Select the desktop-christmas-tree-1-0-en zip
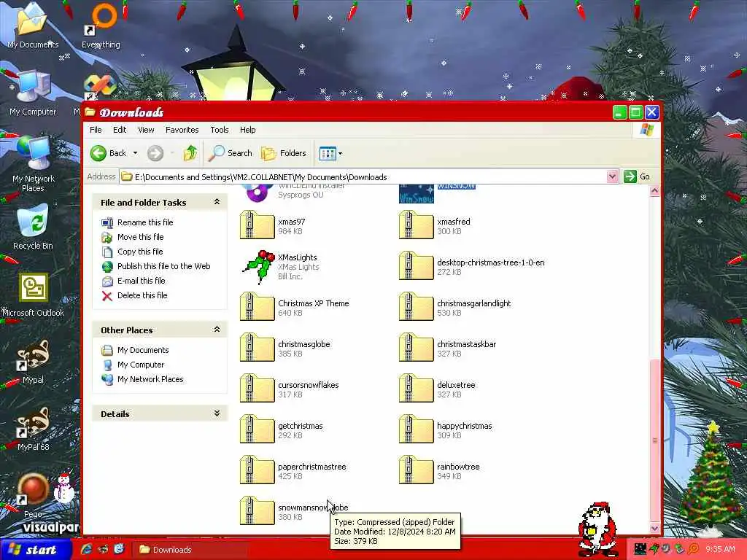This screenshot has height=560, width=747. [417, 265]
